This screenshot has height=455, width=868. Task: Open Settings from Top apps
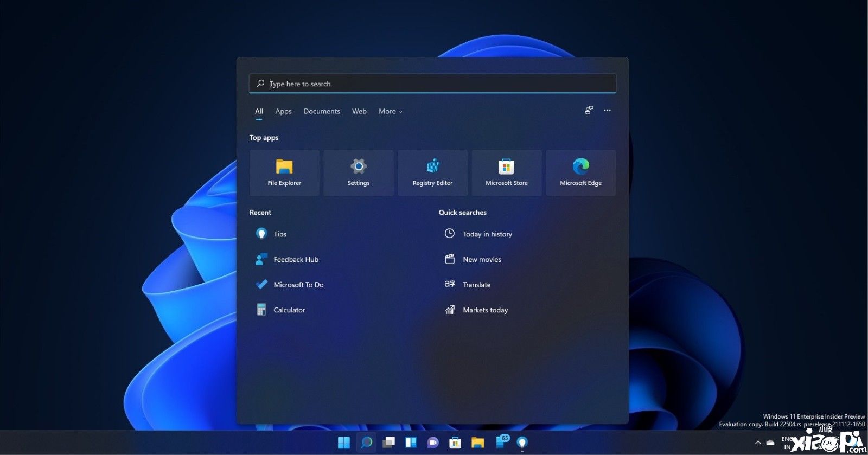(x=359, y=173)
